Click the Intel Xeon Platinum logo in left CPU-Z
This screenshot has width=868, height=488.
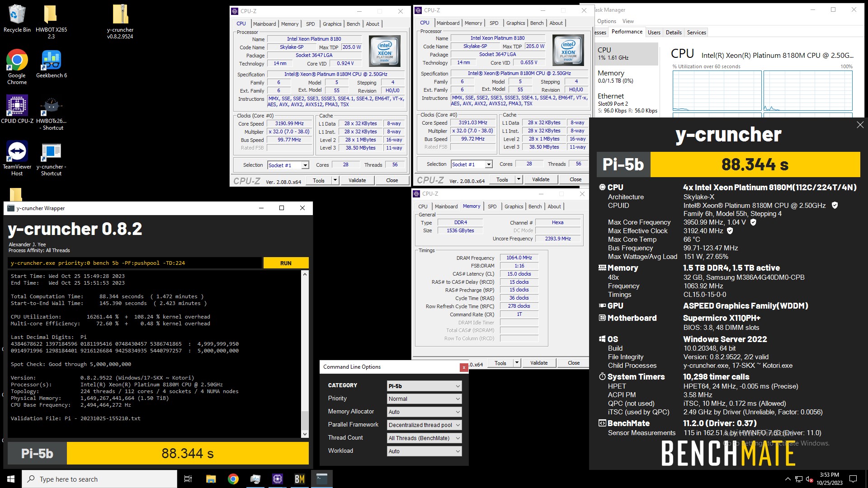(x=385, y=51)
